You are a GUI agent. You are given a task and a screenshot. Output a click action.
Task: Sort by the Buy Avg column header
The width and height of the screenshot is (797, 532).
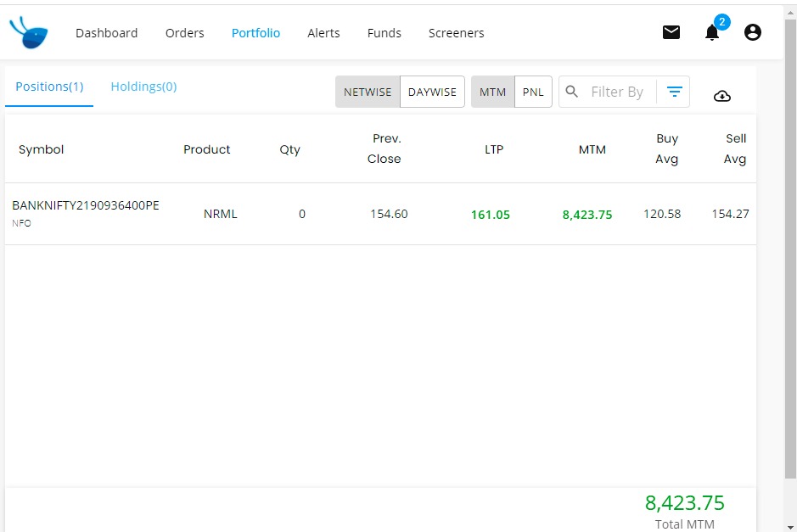667,148
